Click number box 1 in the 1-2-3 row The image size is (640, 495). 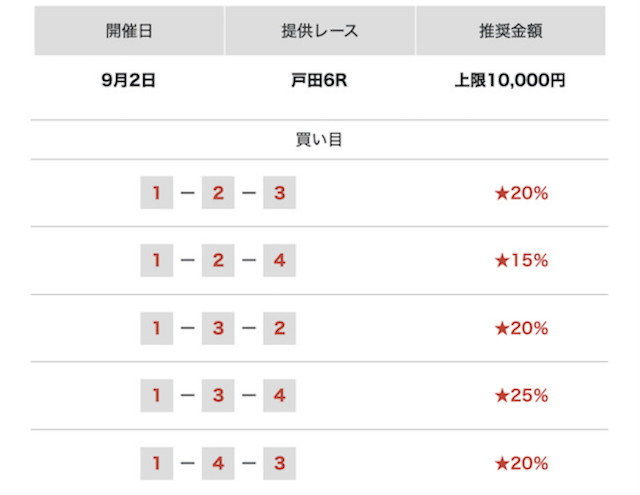(156, 193)
